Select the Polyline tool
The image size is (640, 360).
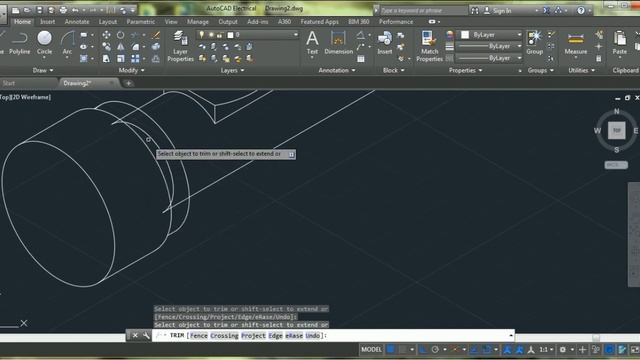(20, 43)
